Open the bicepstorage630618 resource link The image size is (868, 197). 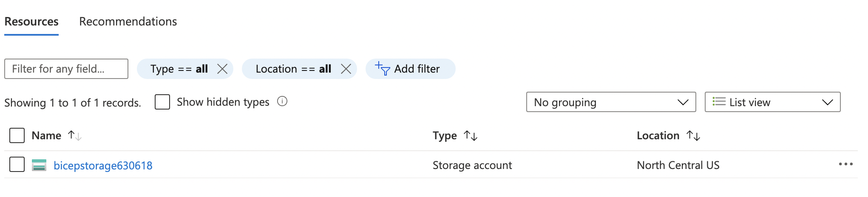(x=103, y=165)
